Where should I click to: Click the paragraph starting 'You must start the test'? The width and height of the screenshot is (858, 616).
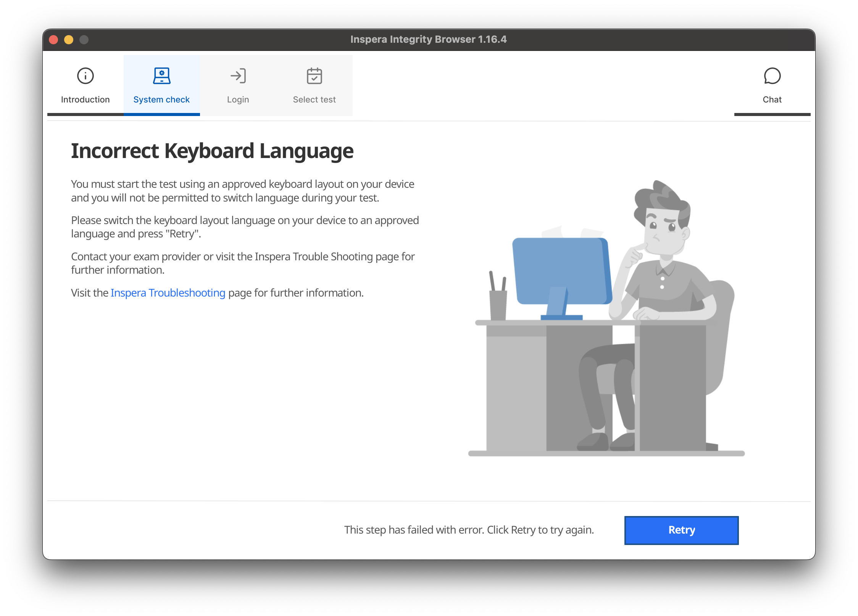(x=243, y=191)
